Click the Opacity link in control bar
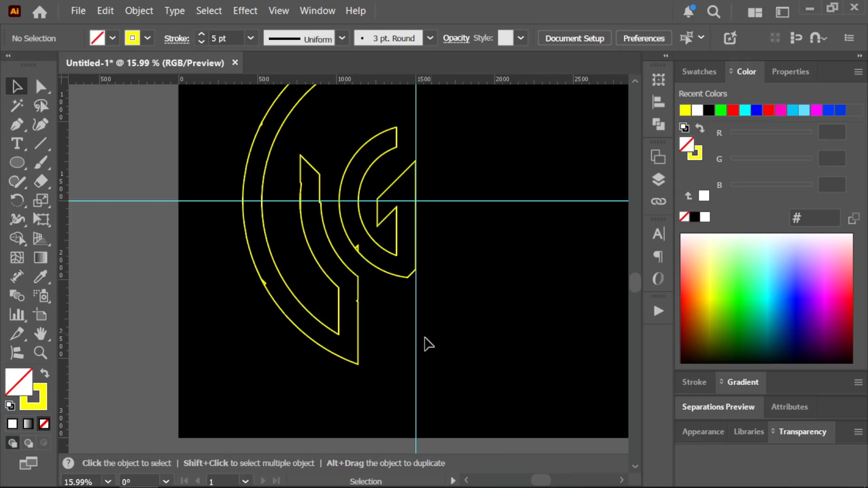Viewport: 868px width, 488px height. click(456, 38)
